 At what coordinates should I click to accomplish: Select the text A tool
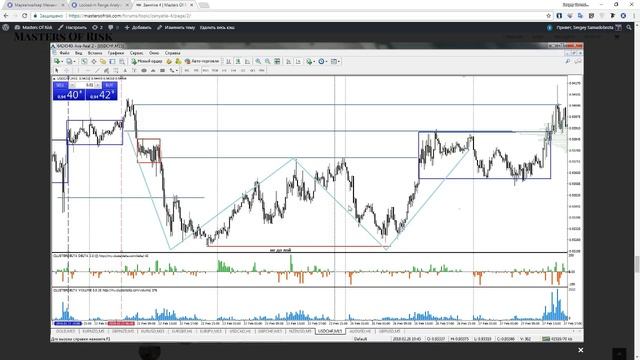[x=125, y=70]
